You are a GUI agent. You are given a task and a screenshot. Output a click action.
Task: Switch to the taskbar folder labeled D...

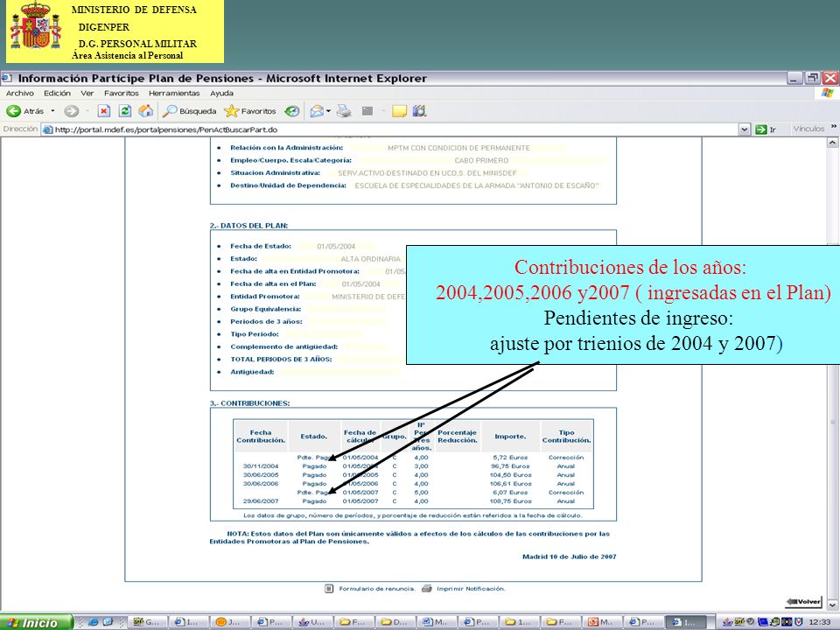395,622
